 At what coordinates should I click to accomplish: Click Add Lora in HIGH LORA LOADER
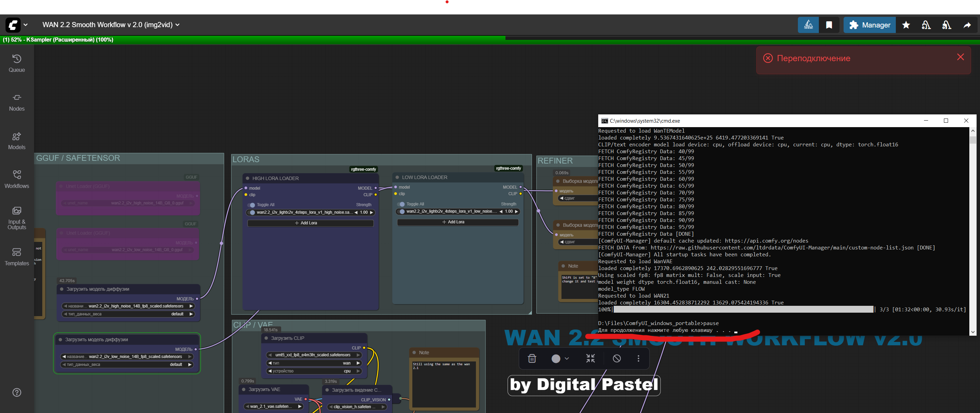[x=310, y=223]
